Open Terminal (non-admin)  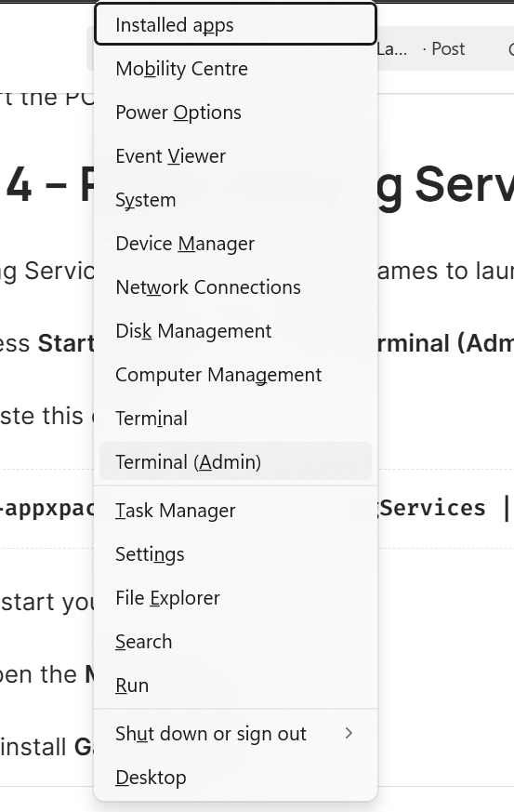(x=235, y=419)
